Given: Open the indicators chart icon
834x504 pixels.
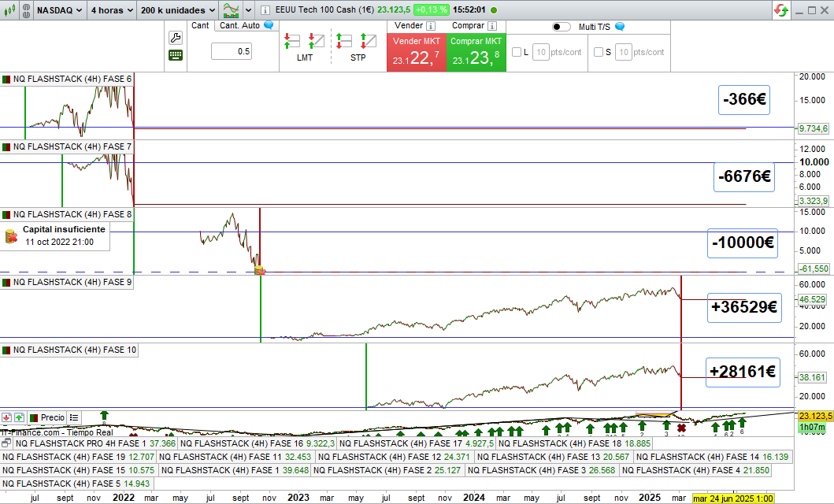Looking at the screenshot, I should pos(232,10).
